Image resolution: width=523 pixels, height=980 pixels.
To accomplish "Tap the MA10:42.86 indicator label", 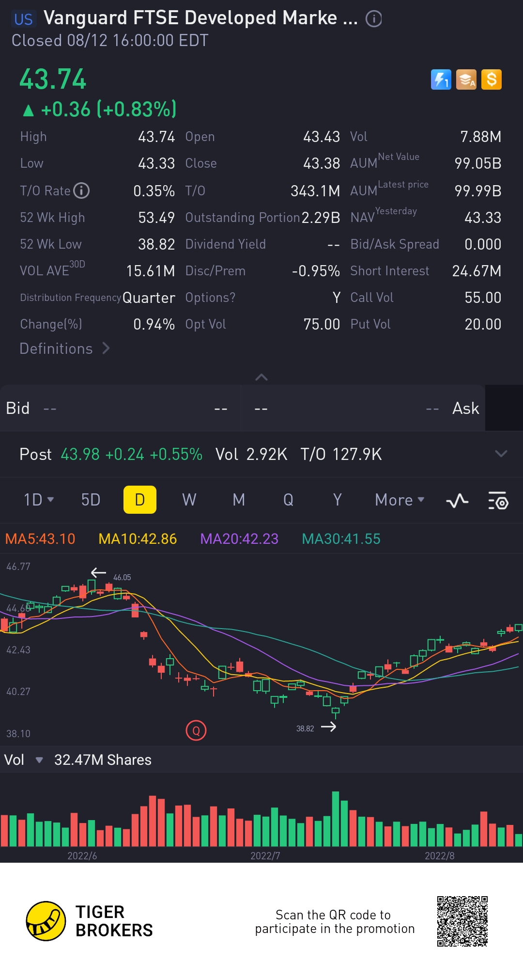I will coord(138,539).
